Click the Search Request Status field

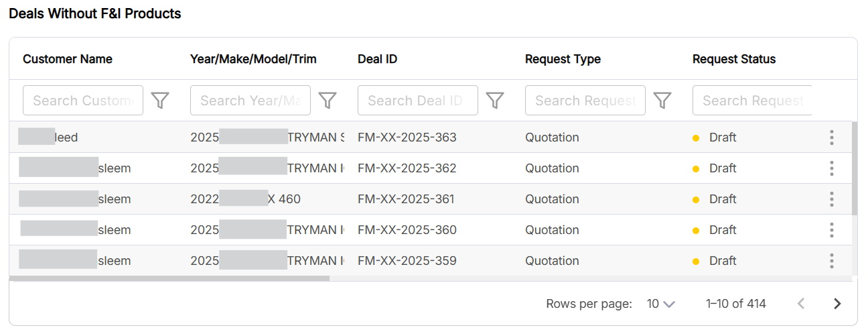click(752, 101)
